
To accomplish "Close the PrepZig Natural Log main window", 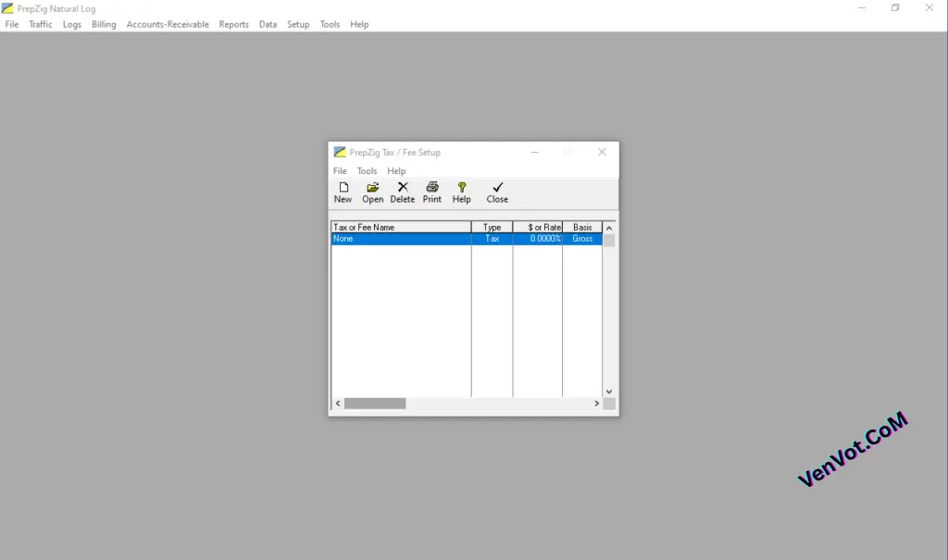I will pos(929,7).
